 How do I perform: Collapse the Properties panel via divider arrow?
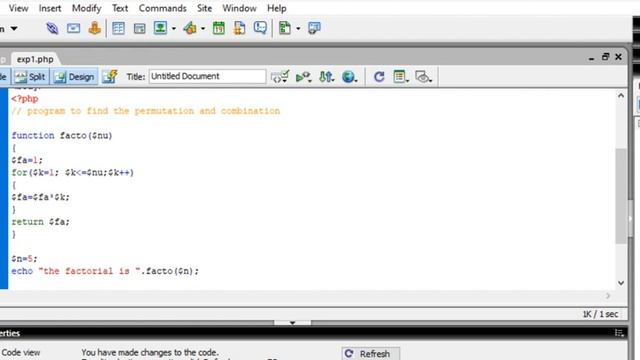coord(293,322)
